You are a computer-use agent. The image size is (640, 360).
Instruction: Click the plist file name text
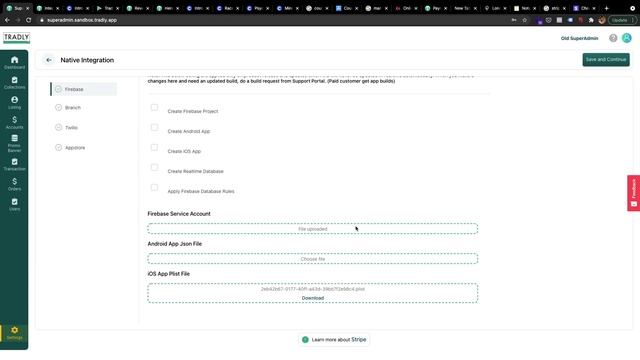[x=313, y=289]
